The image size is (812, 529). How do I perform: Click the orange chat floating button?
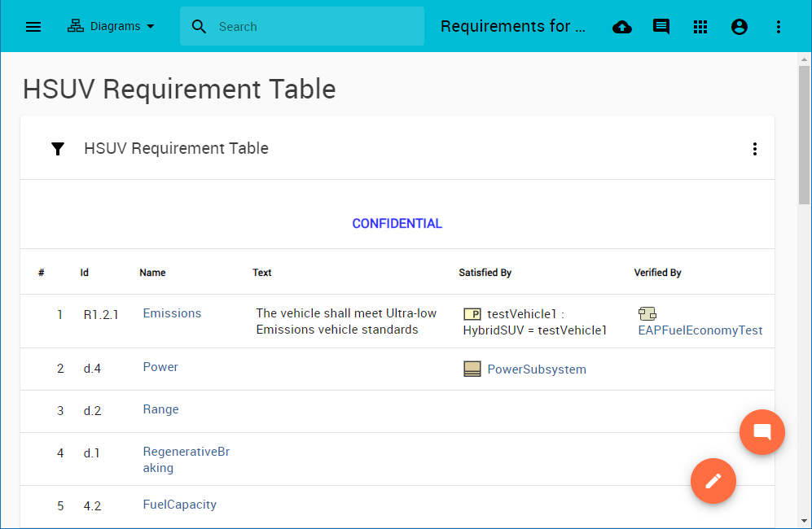(762, 432)
